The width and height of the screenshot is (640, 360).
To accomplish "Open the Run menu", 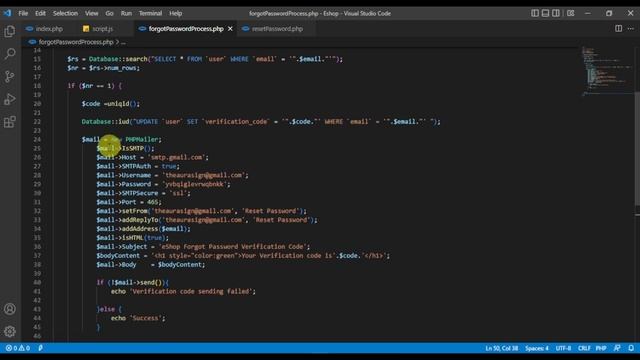I will 126,13.
